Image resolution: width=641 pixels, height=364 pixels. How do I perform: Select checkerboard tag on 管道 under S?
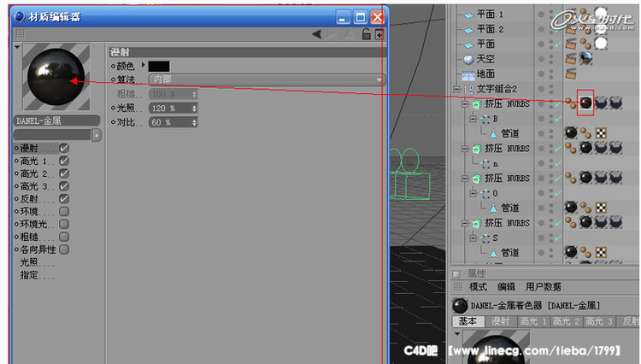[x=601, y=252]
